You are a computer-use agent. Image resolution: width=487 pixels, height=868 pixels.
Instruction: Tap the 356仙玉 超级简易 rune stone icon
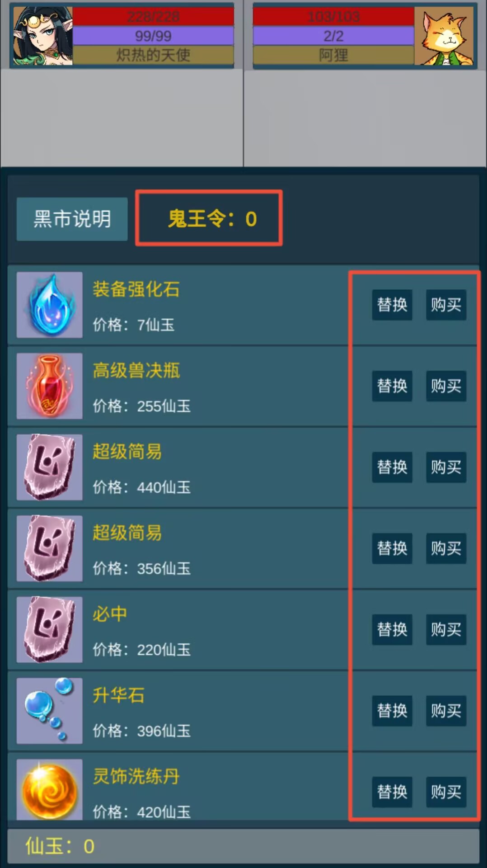click(x=50, y=548)
